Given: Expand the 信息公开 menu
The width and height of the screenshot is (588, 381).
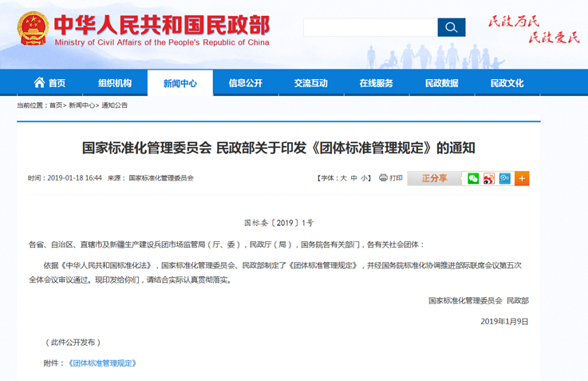Looking at the screenshot, I should (246, 83).
